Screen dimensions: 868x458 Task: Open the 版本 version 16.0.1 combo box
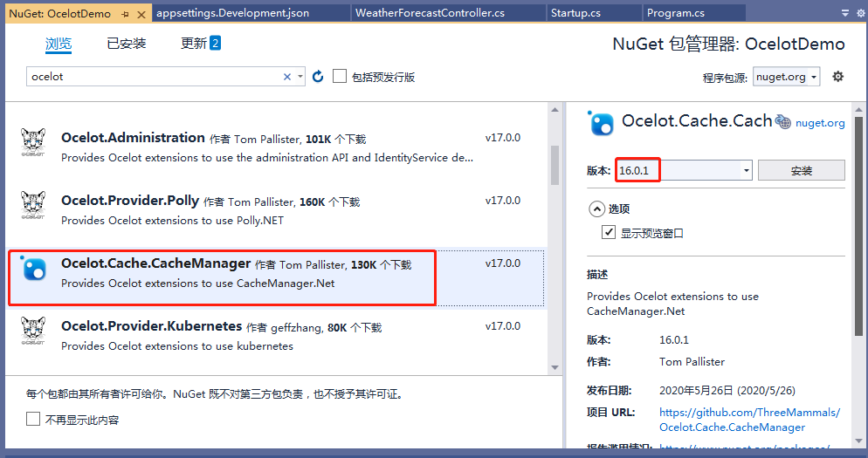point(683,170)
